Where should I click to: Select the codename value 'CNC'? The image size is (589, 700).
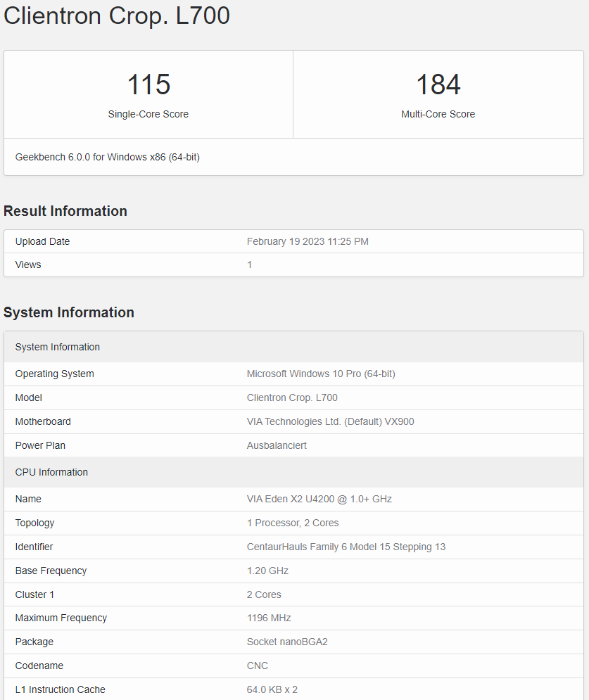point(258,666)
